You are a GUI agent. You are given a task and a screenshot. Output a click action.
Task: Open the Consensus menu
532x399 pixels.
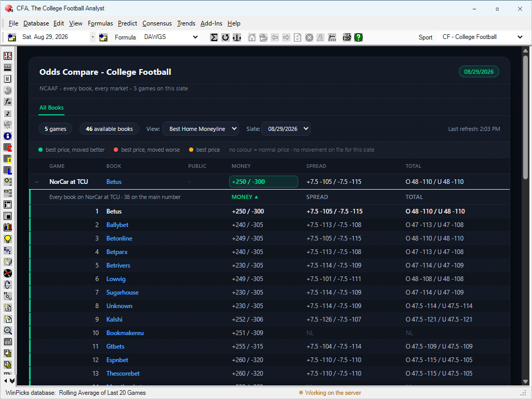pos(157,23)
